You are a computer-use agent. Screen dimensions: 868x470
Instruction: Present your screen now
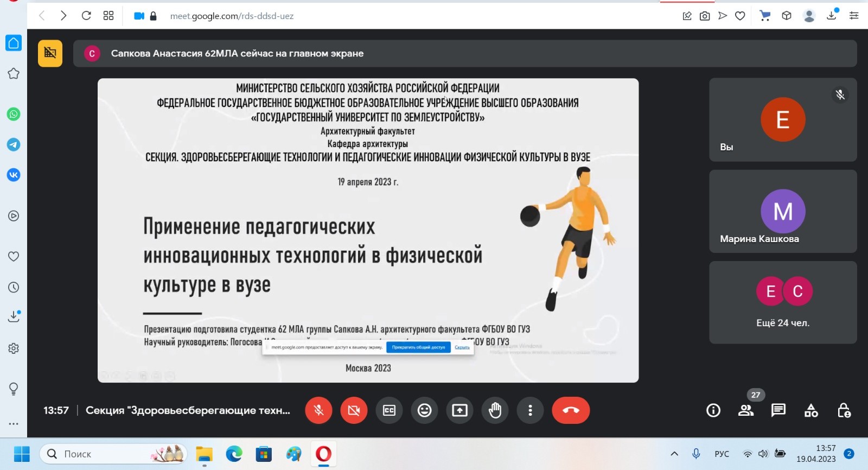pos(459,410)
